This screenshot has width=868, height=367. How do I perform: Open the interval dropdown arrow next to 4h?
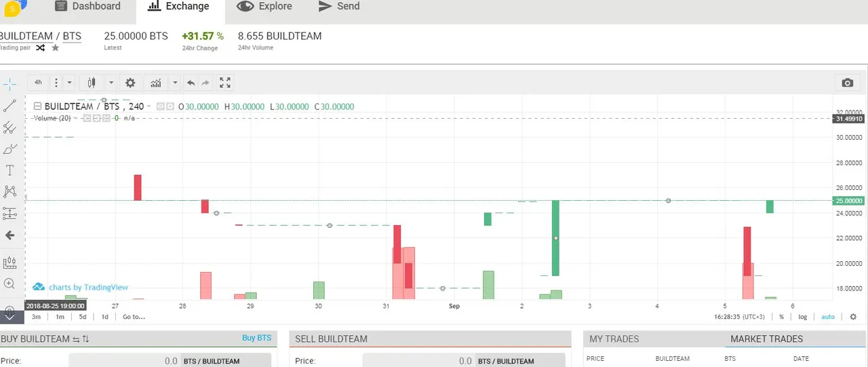[x=69, y=83]
